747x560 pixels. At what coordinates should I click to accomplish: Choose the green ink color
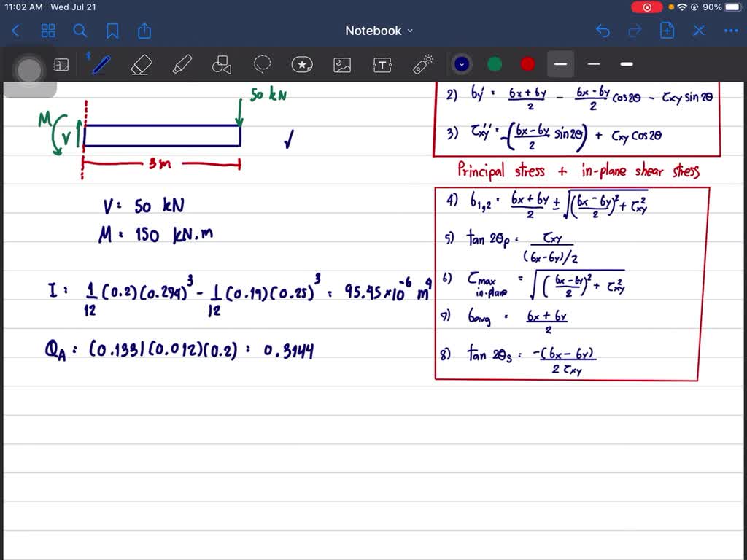494,64
